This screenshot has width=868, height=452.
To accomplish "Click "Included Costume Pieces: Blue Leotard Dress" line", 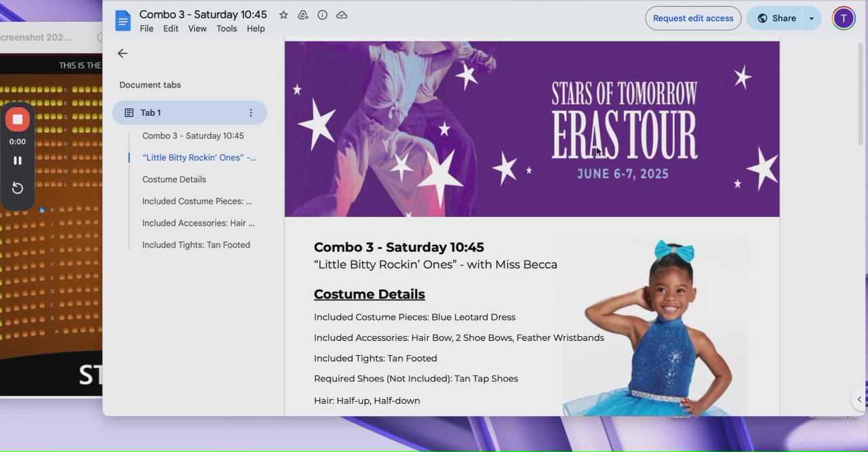I will tap(414, 317).
